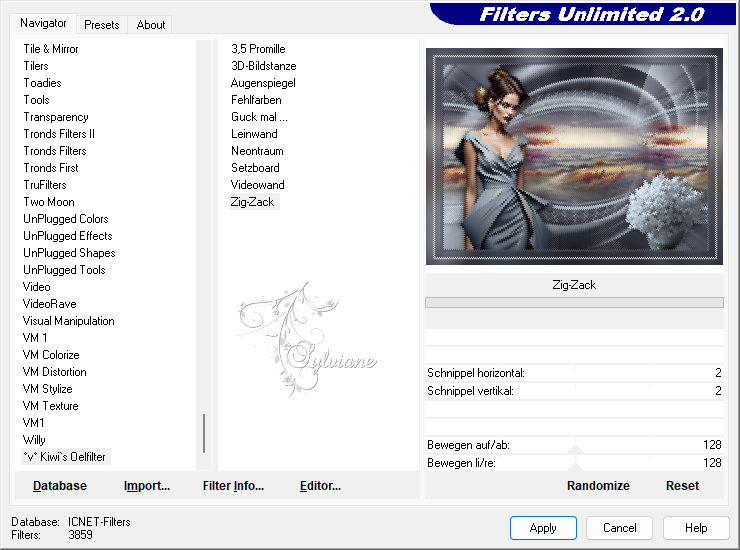Open Filter Info...
The width and height of the screenshot is (740, 550).
coord(233,485)
